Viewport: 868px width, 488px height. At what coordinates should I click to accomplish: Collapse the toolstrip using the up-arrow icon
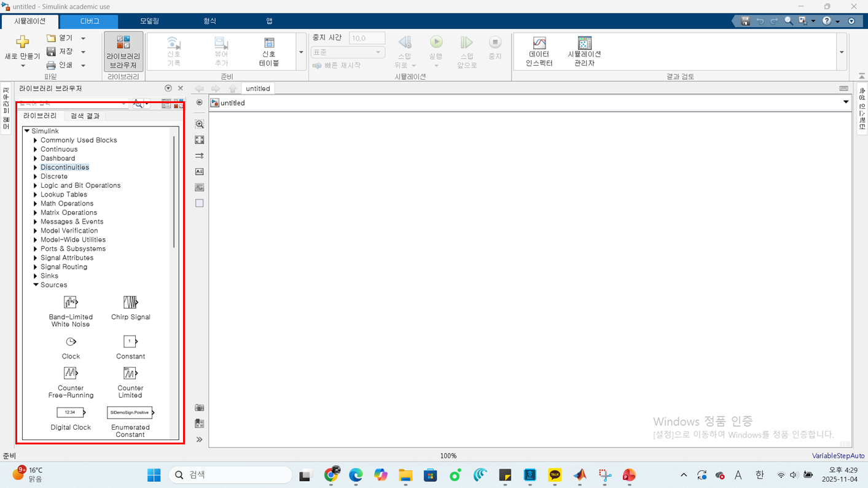[861, 76]
